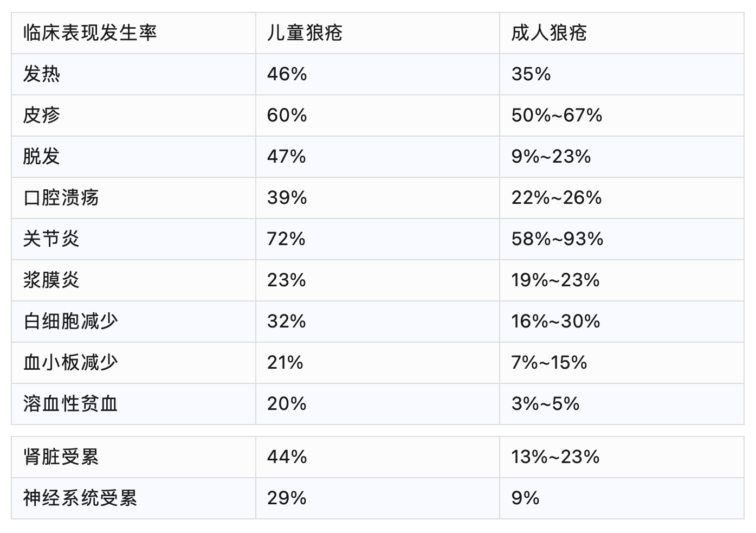Click the 50%~67% adult rash value
756x533 pixels.
coord(557,115)
